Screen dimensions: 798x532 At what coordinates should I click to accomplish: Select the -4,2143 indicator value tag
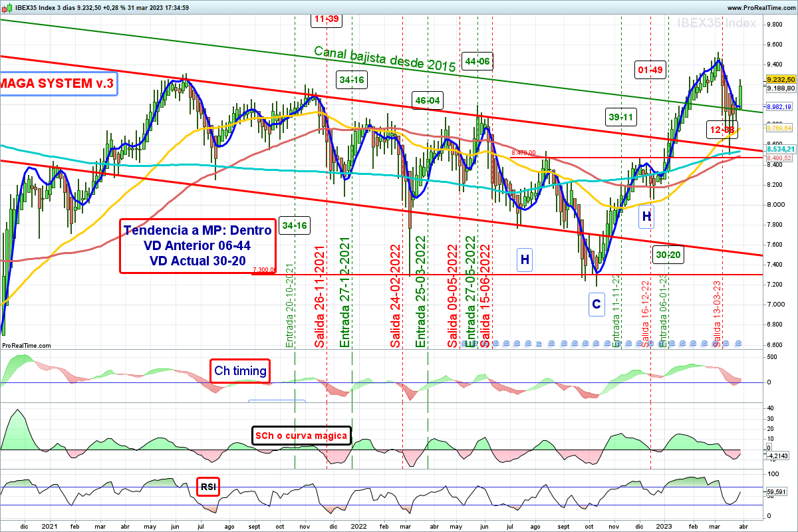pyautogui.click(x=777, y=456)
